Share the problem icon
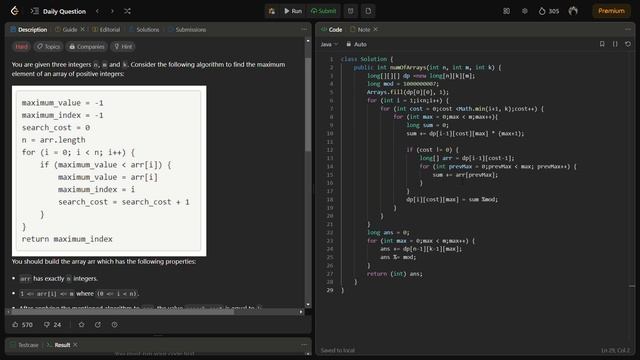640x360 pixels. click(x=98, y=325)
